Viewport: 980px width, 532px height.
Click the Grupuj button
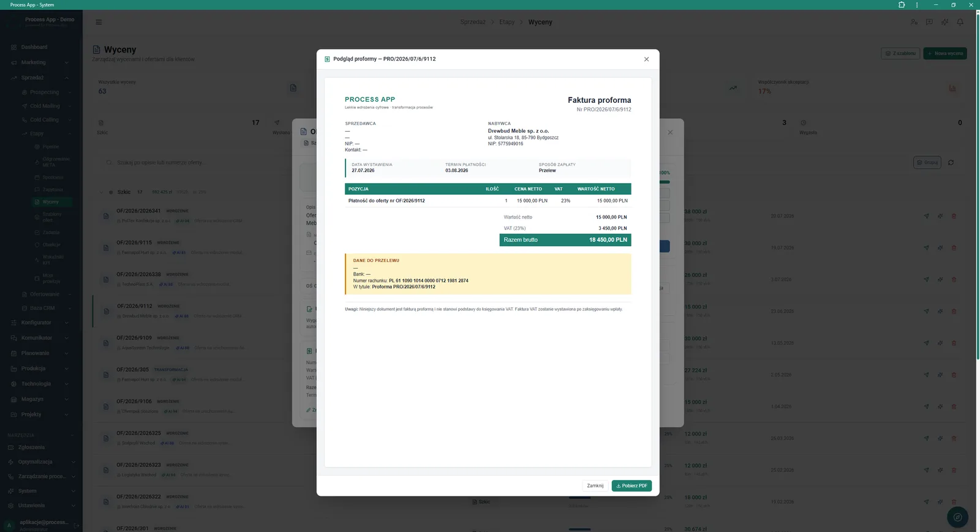pyautogui.click(x=927, y=163)
